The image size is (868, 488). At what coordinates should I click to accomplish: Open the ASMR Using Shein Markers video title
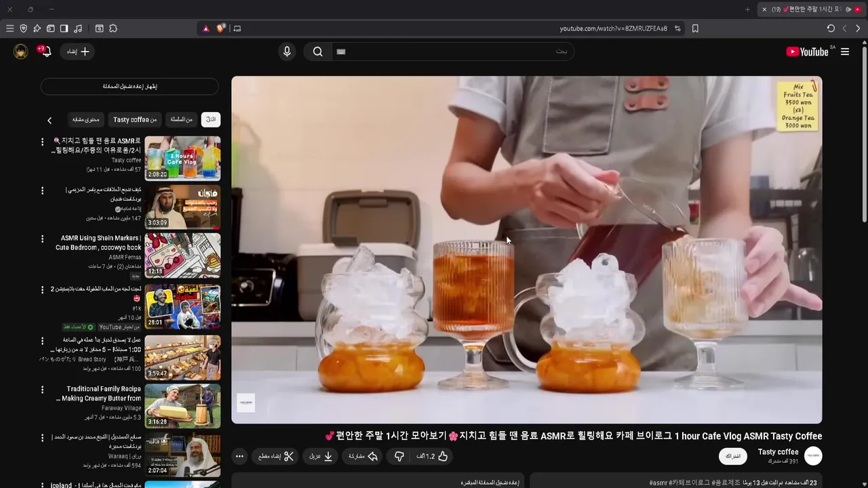pos(100,243)
